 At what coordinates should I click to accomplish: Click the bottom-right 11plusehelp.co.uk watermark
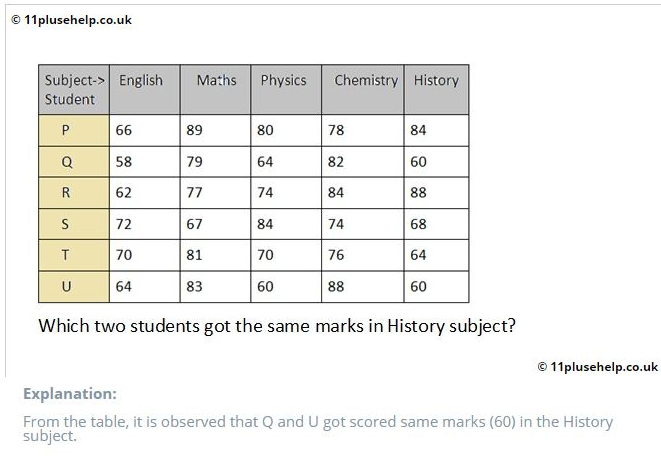pos(598,367)
